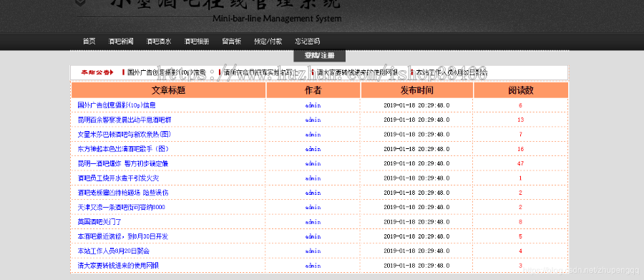Image resolution: width=644 pixels, height=280 pixels.
Task: Click publish time in 本酒吧最近装修 row
Action: point(416,236)
